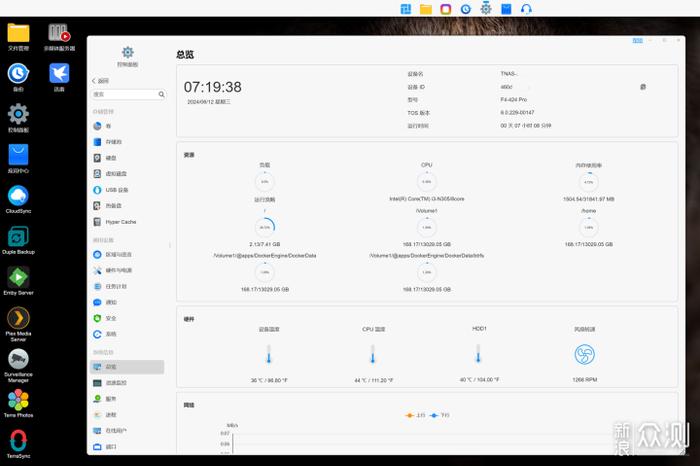
Task: Open the Virtual Disk item in sidebar
Action: click(128, 174)
